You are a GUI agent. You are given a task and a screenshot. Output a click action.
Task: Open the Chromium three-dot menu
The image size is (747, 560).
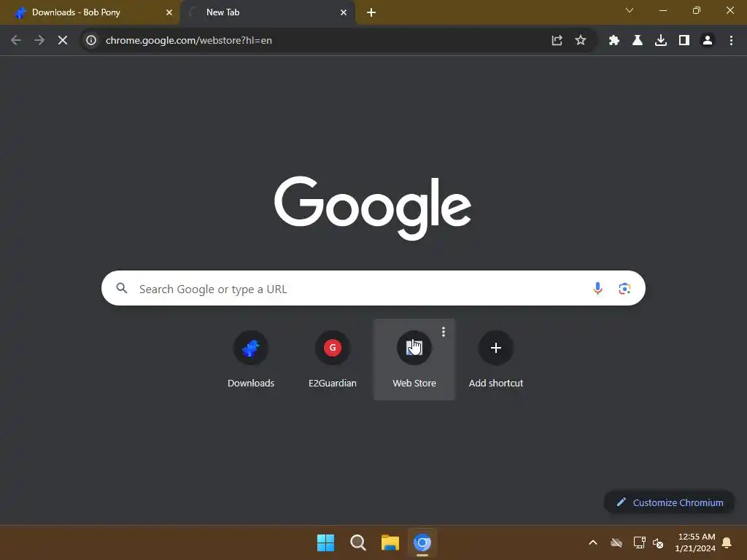point(731,41)
